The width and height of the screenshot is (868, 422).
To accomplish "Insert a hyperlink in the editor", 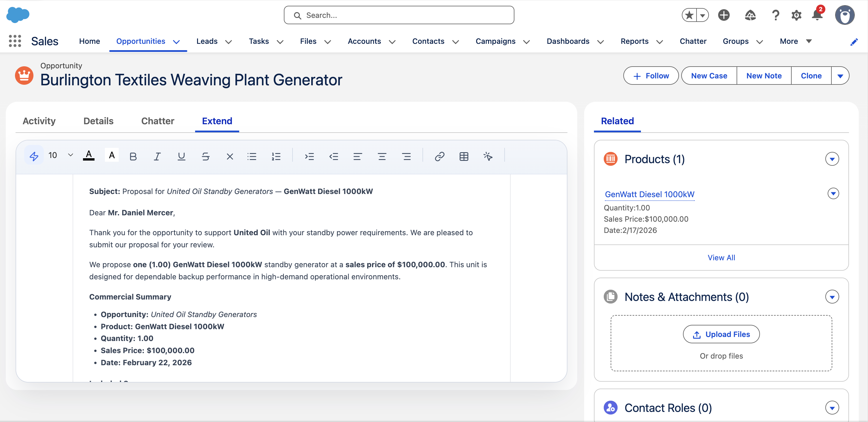I will pos(440,156).
